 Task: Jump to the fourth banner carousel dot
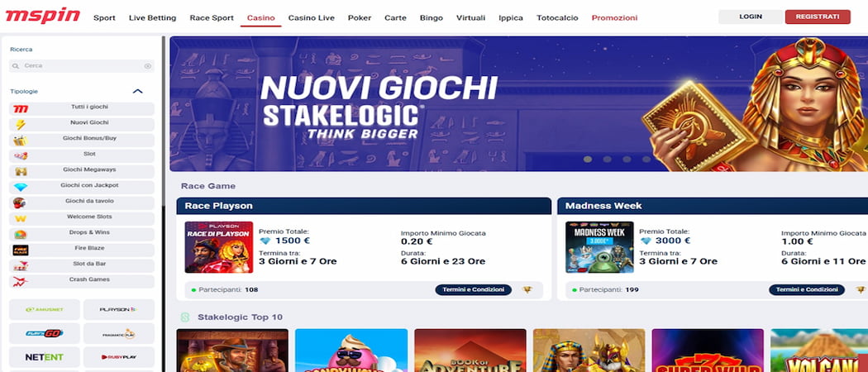coord(646,160)
